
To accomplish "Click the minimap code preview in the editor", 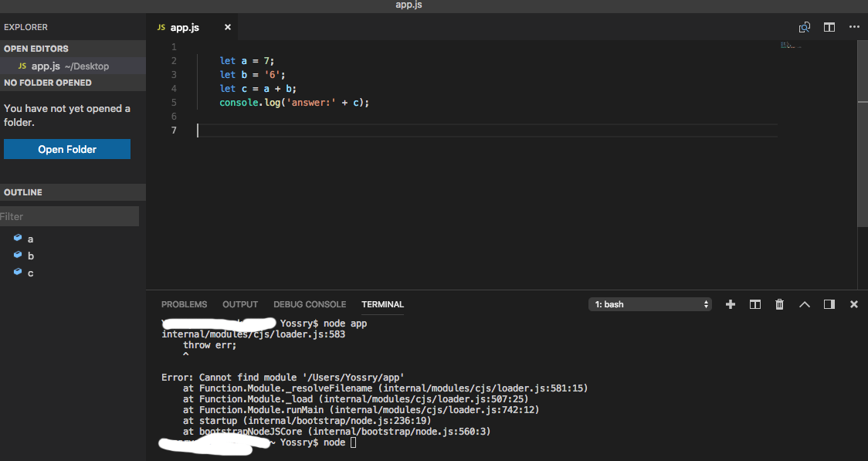I will (791, 45).
